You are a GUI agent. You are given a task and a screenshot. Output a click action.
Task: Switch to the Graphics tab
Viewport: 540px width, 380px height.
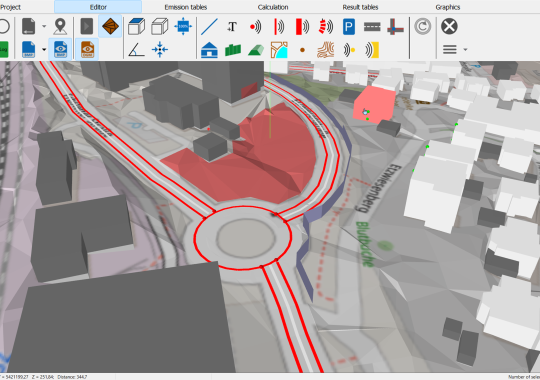(448, 7)
